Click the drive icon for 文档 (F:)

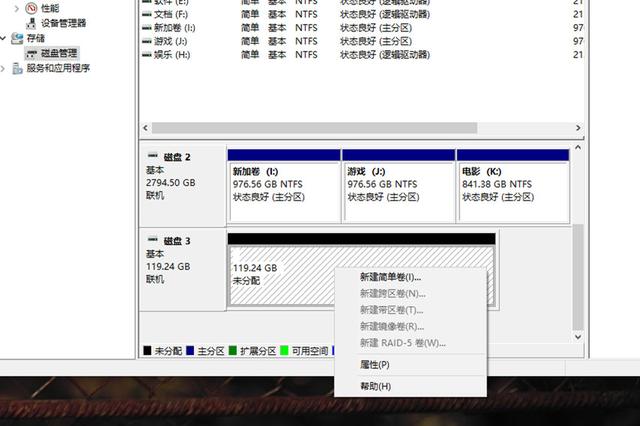click(146, 15)
